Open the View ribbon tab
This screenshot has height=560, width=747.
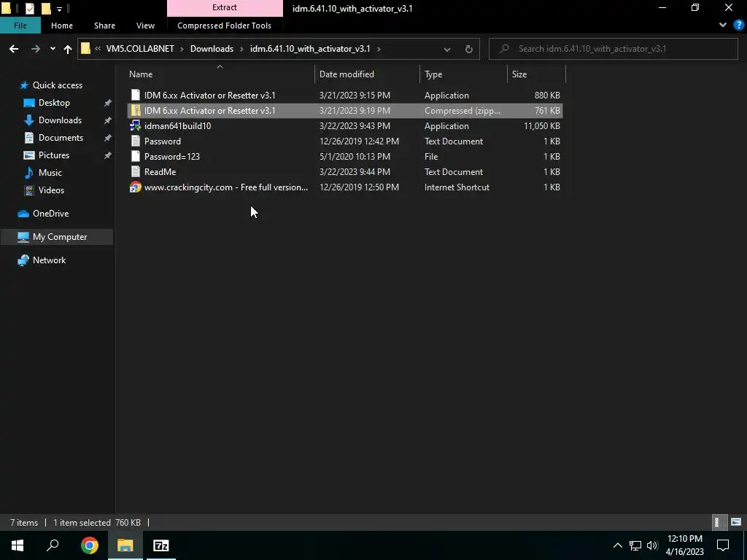pos(145,26)
